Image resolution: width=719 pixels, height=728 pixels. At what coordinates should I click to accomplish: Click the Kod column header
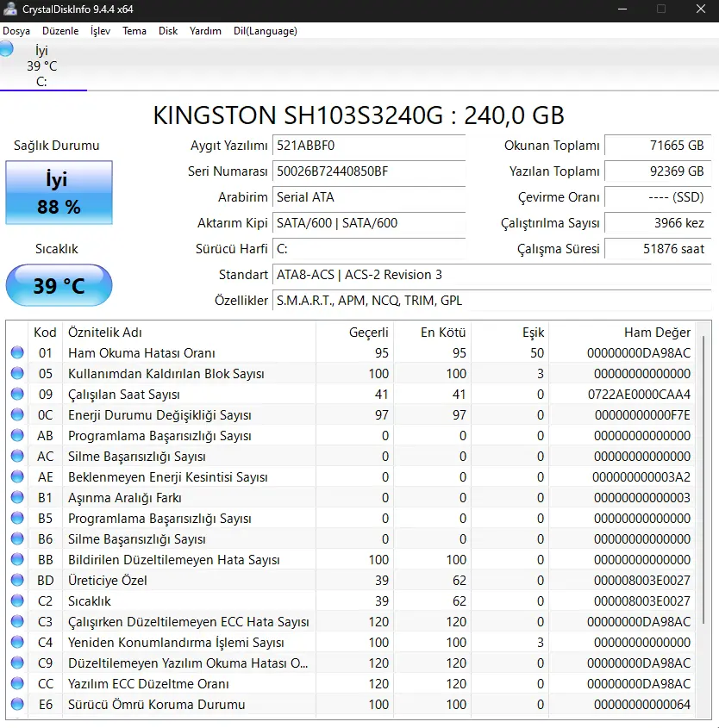[x=45, y=333]
